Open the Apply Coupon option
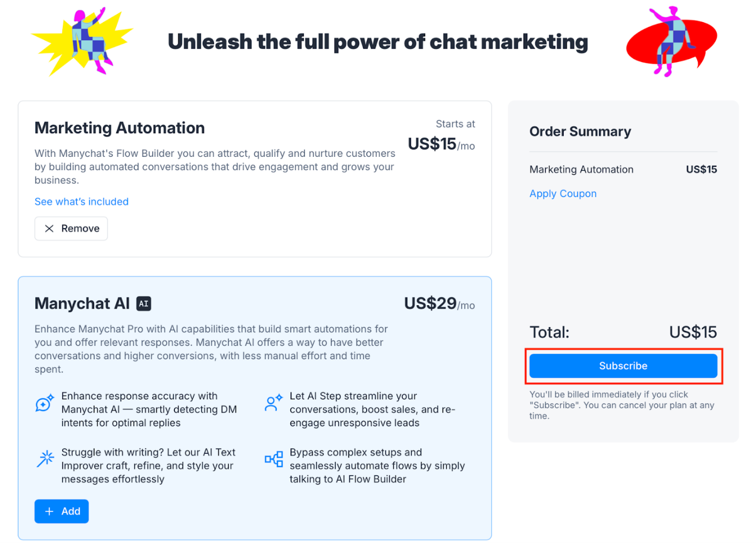Screen dimensions: 756x543 563,193
